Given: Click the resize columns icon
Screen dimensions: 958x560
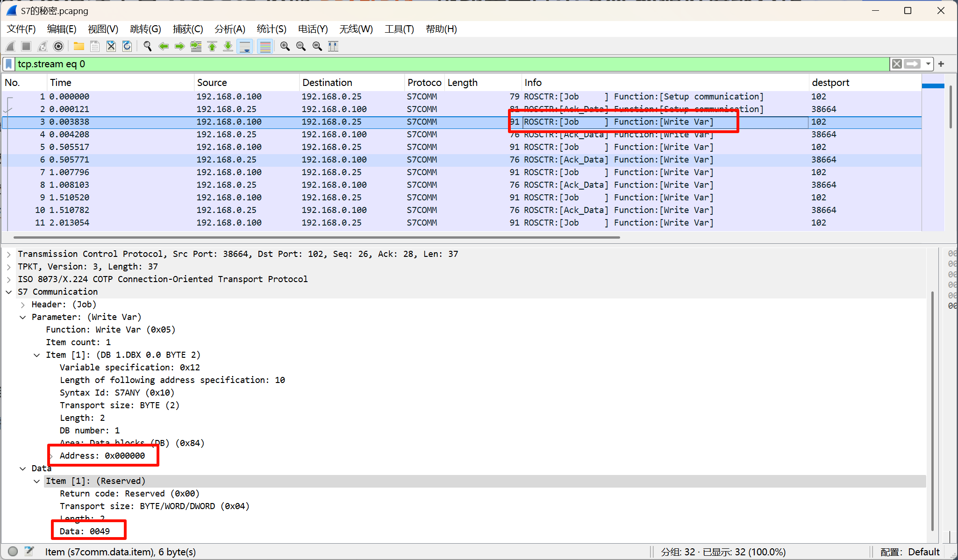Looking at the screenshot, I should point(333,46).
